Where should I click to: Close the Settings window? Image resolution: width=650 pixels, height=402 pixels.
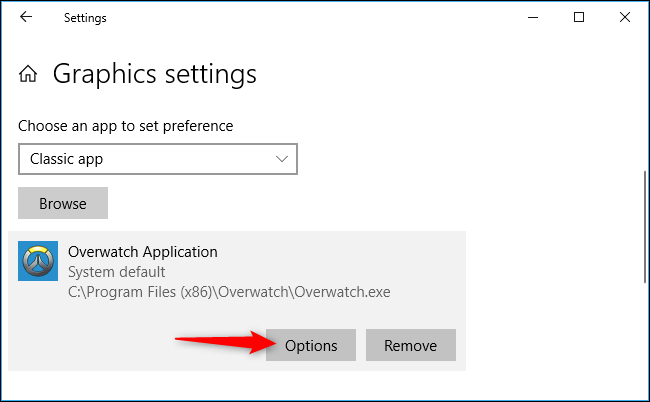[624, 17]
